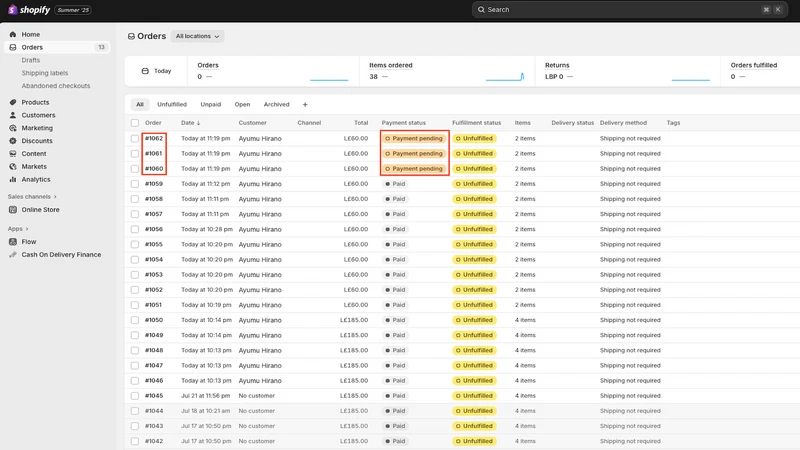Click the Home icon in sidebar
800x450 pixels.
tap(13, 34)
